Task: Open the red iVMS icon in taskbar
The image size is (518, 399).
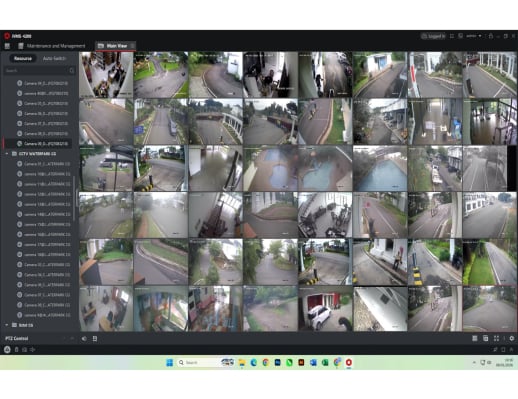Action: tap(349, 363)
